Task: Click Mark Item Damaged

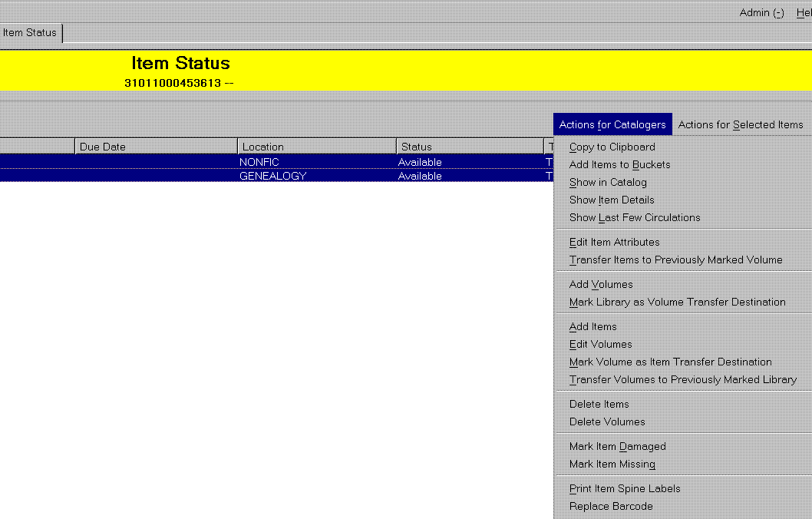Action: tap(617, 446)
